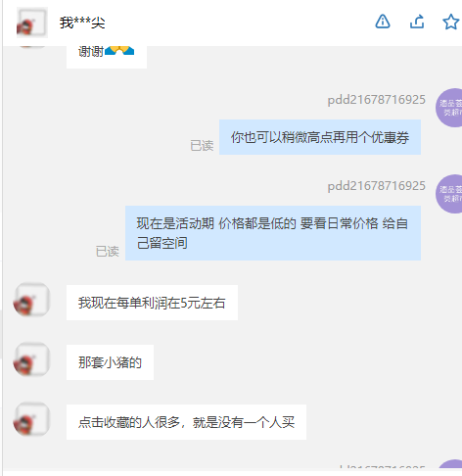Select the message about 现在是活动期 价格都是低的
462x476 pixels.
(x=273, y=233)
